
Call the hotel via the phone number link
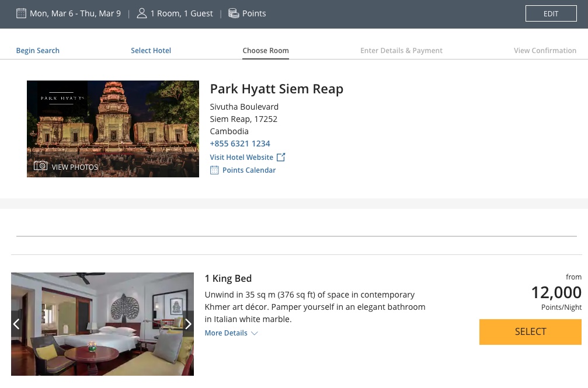click(240, 143)
